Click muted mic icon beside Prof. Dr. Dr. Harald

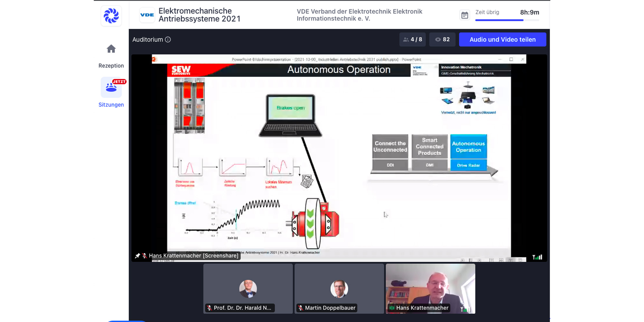tap(209, 308)
